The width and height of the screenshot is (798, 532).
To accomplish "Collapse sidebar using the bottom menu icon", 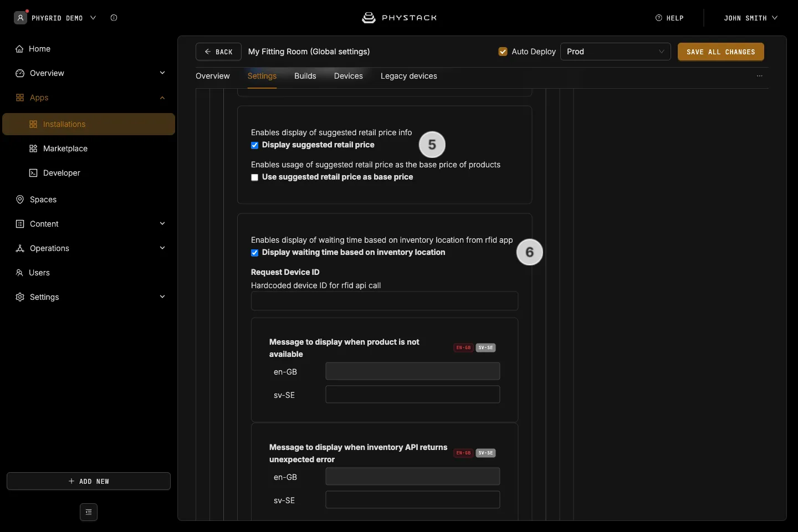I will (x=89, y=512).
